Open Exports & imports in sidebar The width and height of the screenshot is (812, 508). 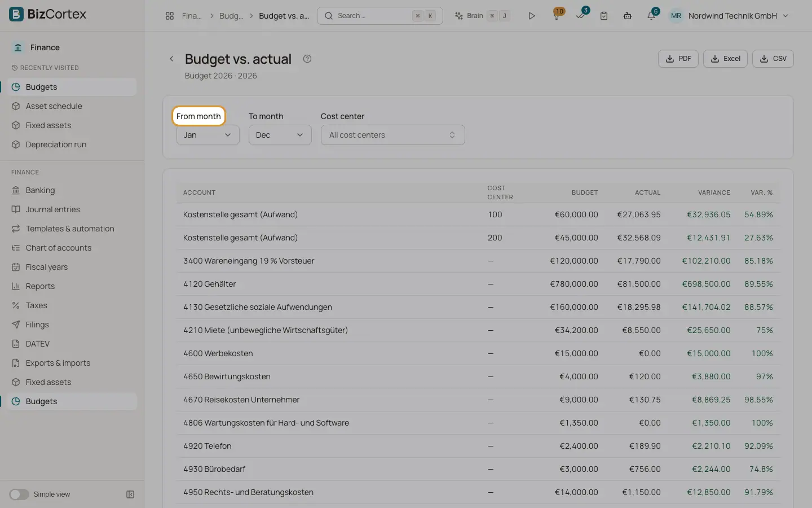click(72, 363)
